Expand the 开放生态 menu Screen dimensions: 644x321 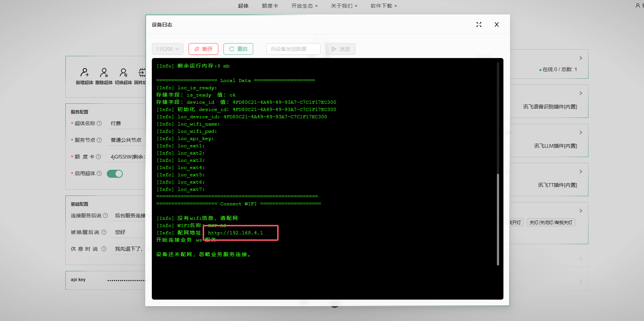click(304, 6)
